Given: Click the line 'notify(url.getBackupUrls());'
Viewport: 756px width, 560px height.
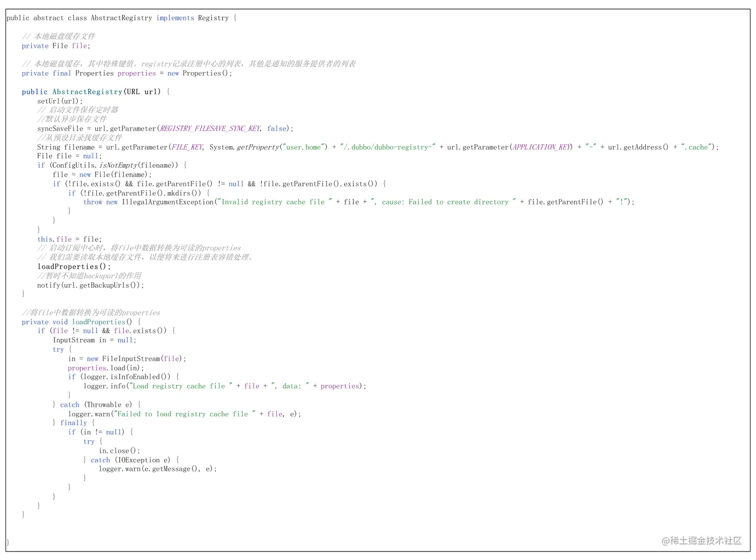Looking at the screenshot, I should [x=90, y=285].
